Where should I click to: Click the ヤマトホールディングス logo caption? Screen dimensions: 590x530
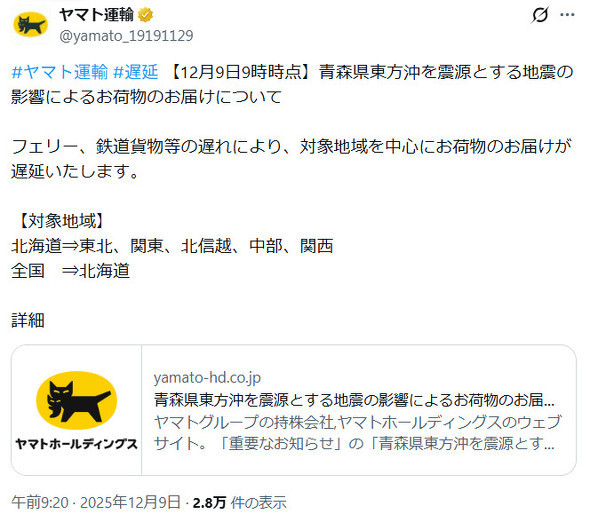coord(76,444)
